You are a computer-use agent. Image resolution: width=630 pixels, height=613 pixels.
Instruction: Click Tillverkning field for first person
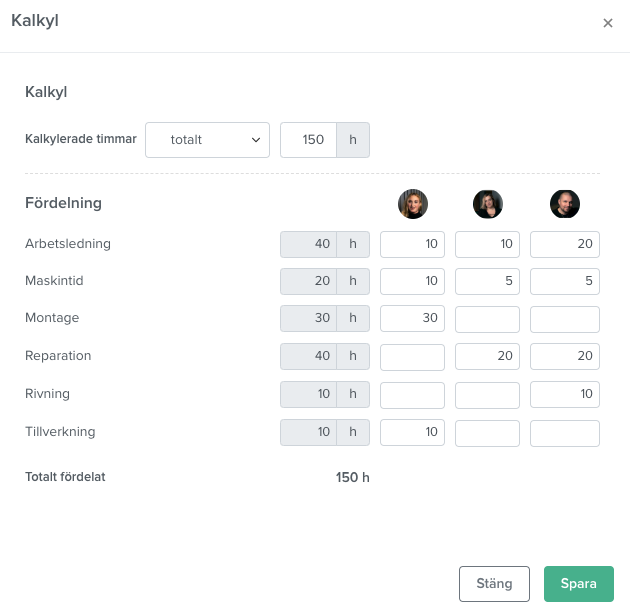[412, 433]
